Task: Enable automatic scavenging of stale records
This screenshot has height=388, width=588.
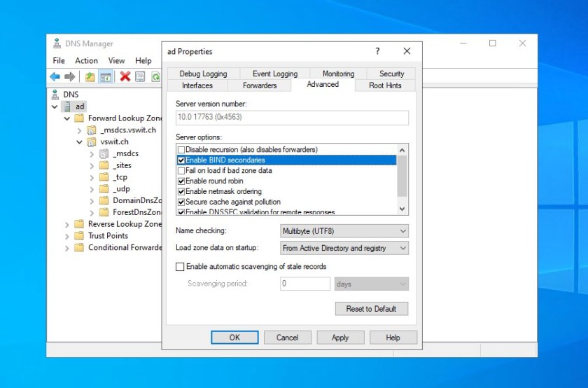Action: pyautogui.click(x=181, y=266)
